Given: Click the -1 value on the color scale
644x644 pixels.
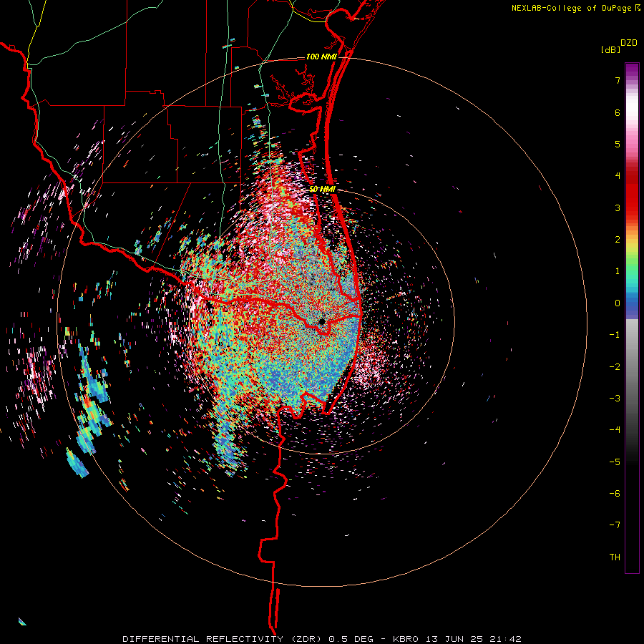Looking at the screenshot, I should coord(615,335).
